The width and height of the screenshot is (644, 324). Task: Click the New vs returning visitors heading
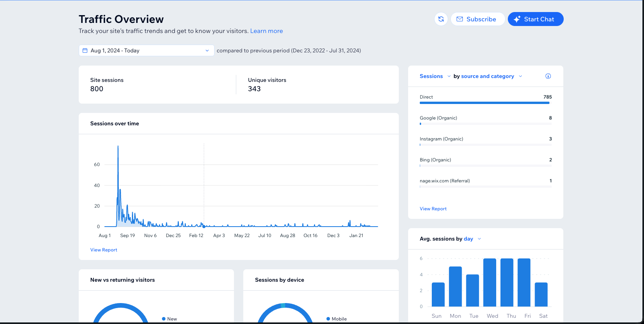click(x=123, y=280)
